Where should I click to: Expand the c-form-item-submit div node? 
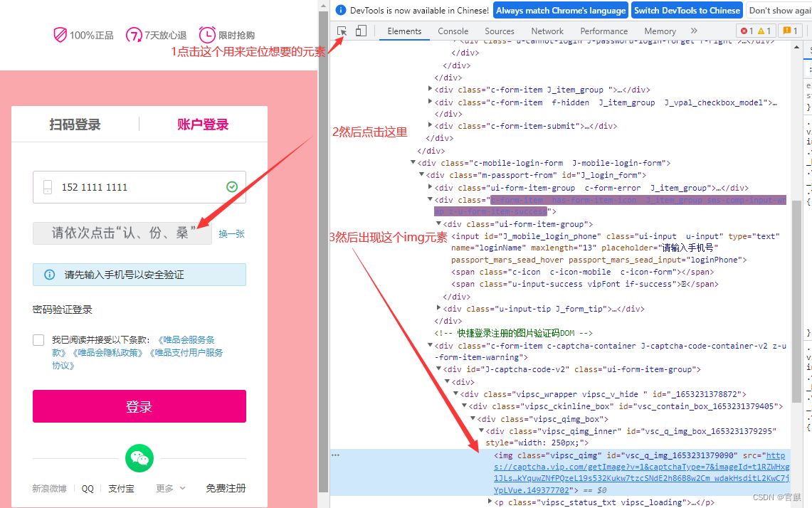(x=430, y=125)
